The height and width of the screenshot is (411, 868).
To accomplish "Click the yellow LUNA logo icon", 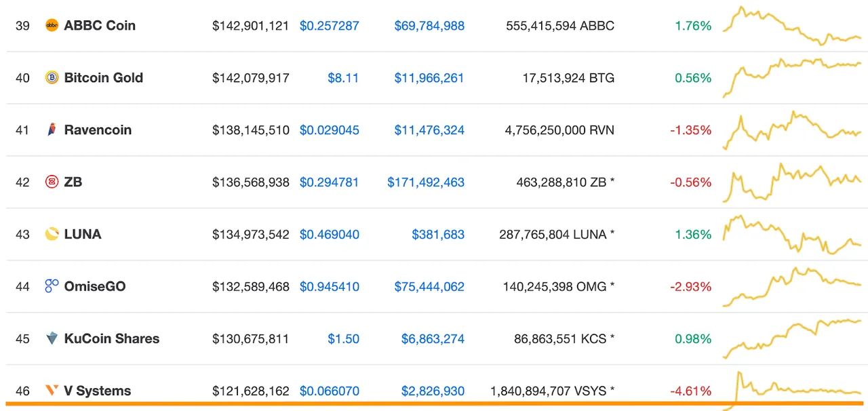I will tap(52, 235).
